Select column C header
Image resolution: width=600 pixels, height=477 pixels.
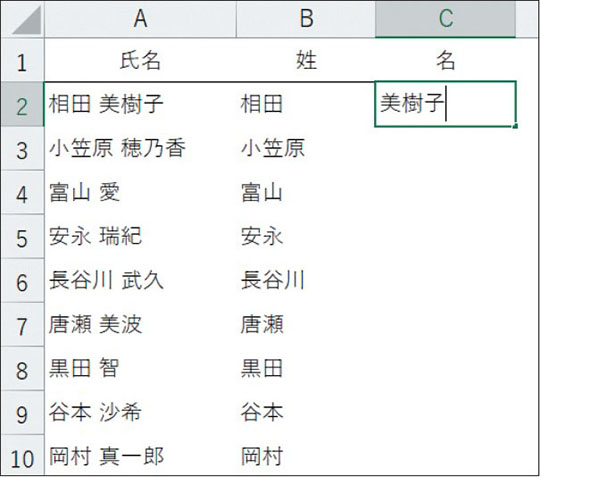click(x=445, y=19)
